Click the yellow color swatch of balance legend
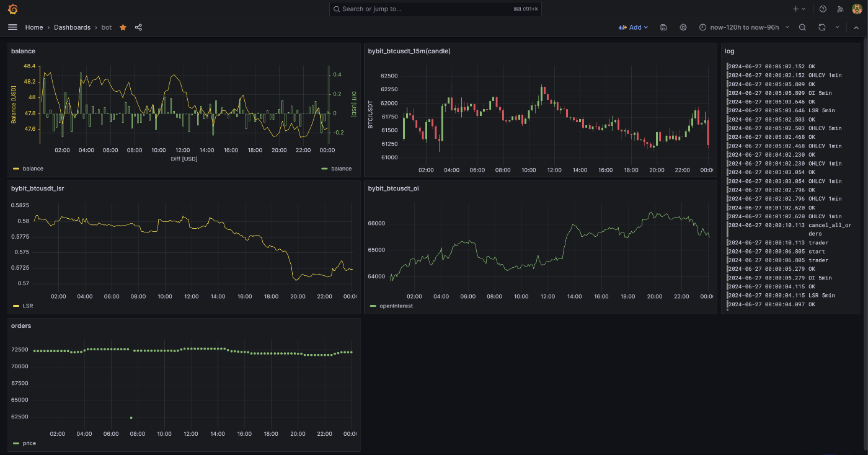The width and height of the screenshot is (868, 455). (x=16, y=169)
